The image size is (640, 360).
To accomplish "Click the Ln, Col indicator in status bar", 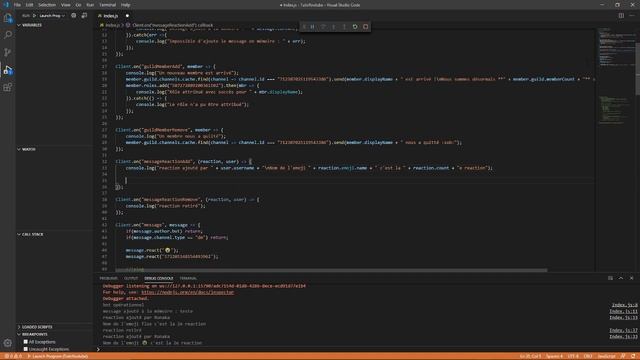I will pyautogui.click(x=531, y=356).
